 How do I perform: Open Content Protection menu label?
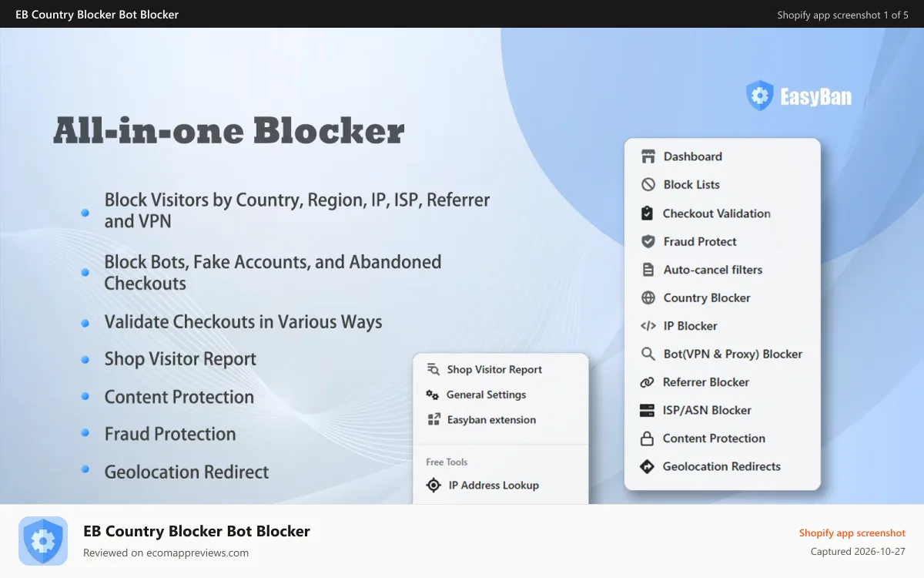(714, 439)
